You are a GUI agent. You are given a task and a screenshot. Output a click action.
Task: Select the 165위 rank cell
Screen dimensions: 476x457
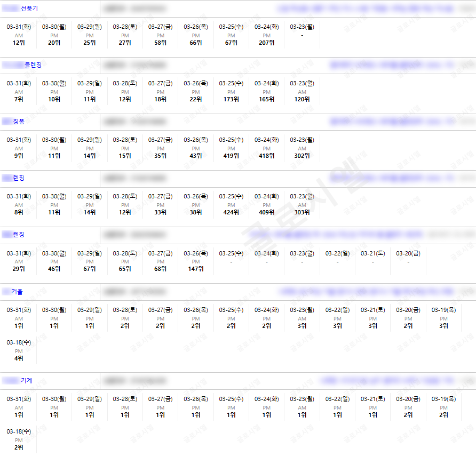266,99
